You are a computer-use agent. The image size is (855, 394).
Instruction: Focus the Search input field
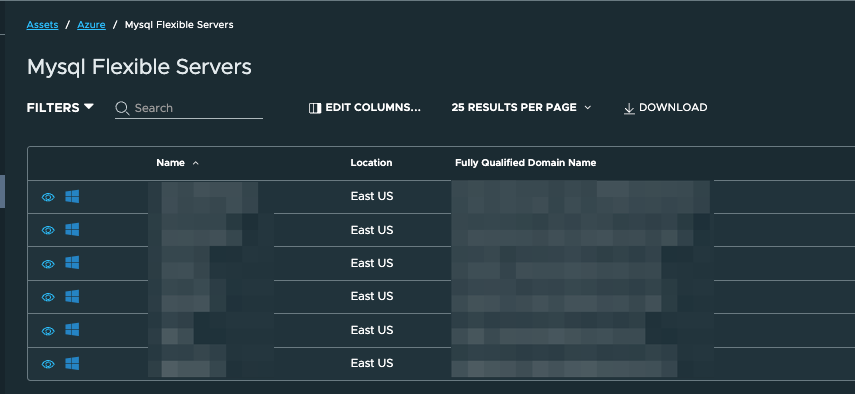pyautogui.click(x=189, y=108)
